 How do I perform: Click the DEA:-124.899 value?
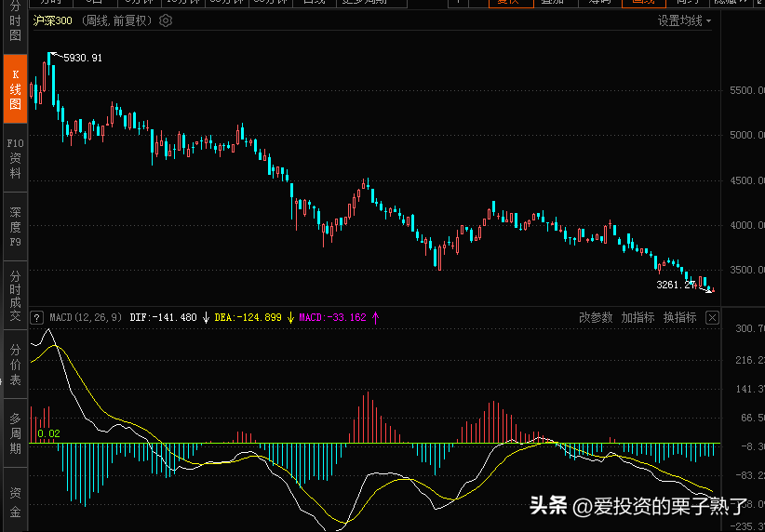(248, 317)
